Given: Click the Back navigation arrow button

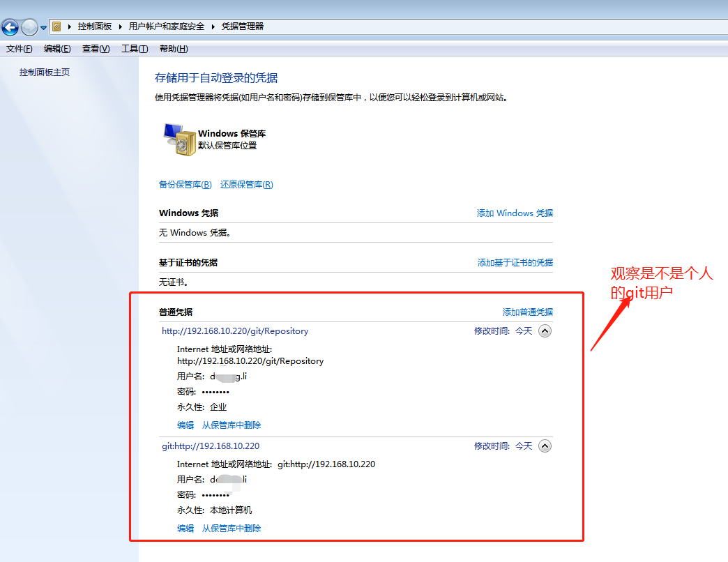Looking at the screenshot, I should click(10, 27).
